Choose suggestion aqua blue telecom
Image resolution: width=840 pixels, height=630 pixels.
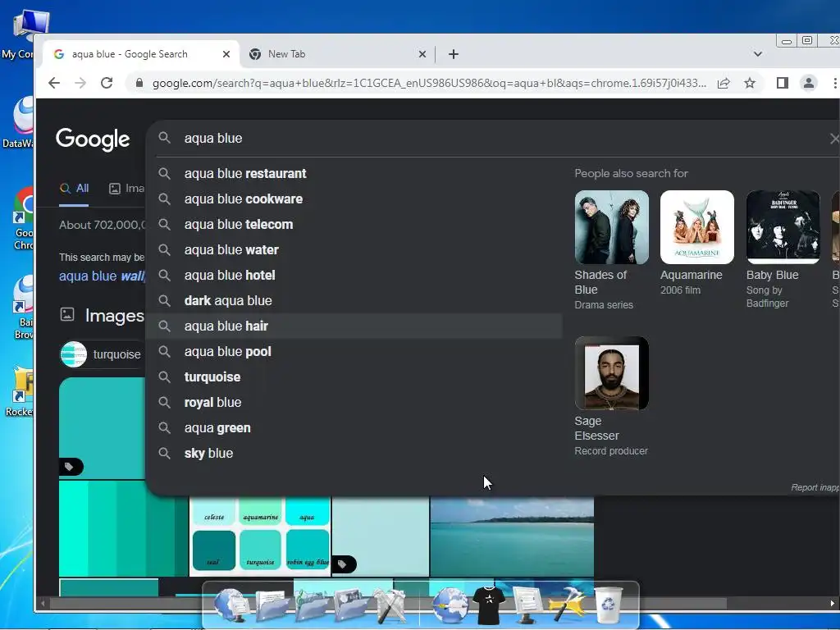pos(354,225)
